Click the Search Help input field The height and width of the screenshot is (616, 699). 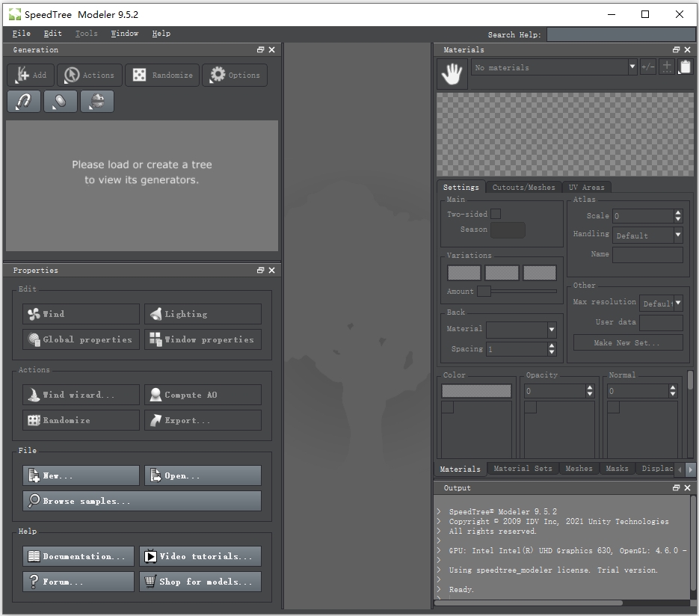pyautogui.click(x=621, y=34)
